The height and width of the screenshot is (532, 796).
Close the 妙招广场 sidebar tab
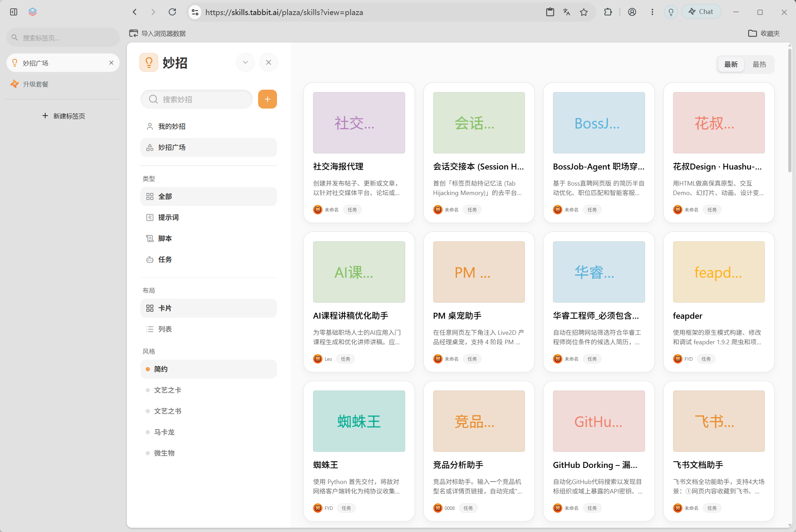click(111, 63)
